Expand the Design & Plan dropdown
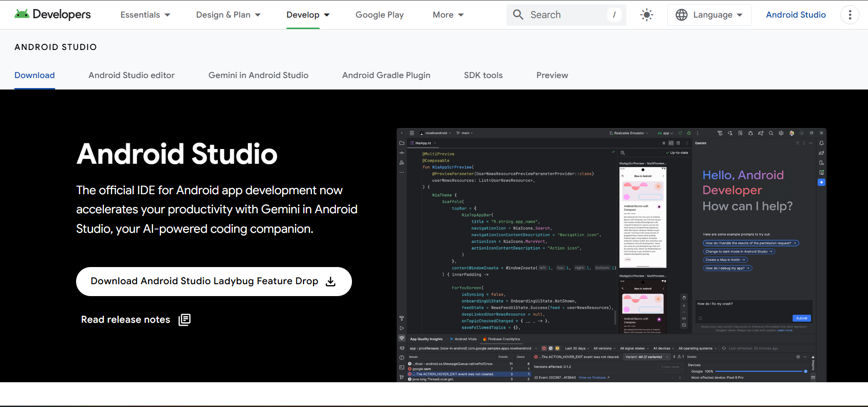868x407 pixels. click(228, 15)
